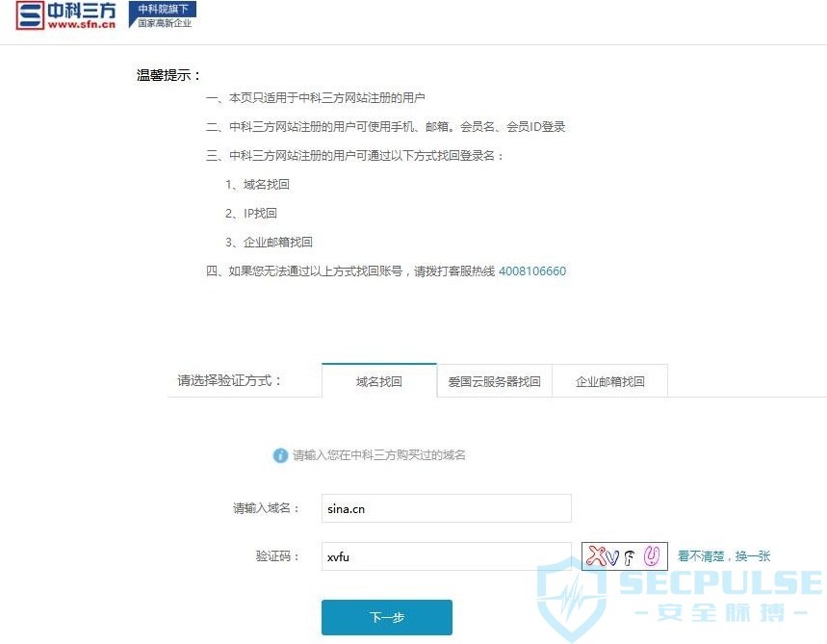Click the 下一步 button
The width and height of the screenshot is (827, 644).
pos(387,617)
